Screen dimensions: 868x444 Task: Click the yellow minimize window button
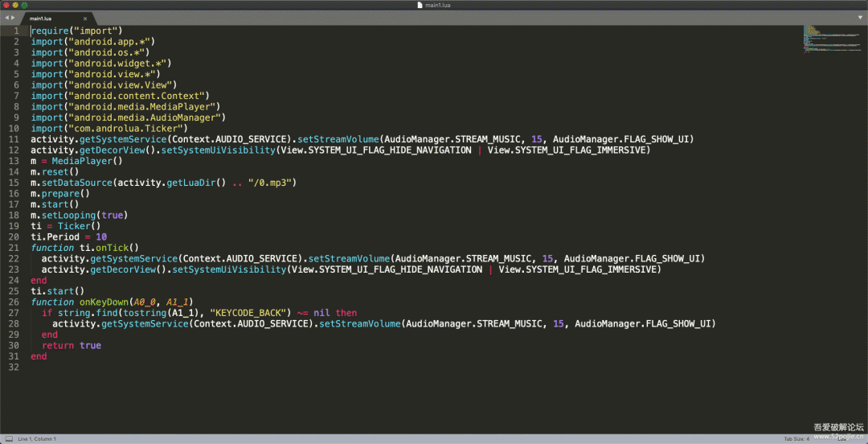[15, 5]
